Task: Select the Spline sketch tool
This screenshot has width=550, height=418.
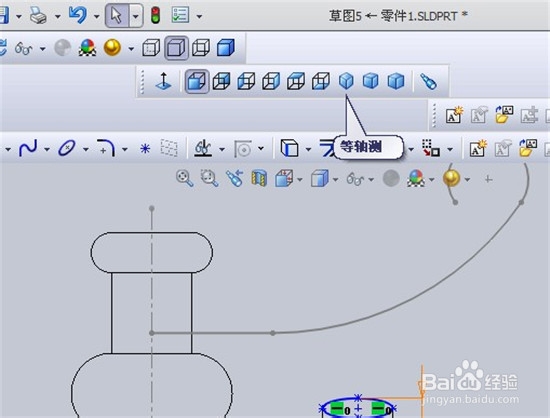Action: tap(28, 149)
